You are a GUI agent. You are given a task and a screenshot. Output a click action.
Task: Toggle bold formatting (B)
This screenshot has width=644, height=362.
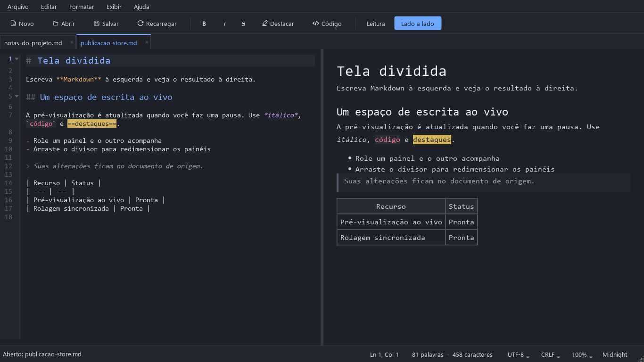click(x=204, y=24)
